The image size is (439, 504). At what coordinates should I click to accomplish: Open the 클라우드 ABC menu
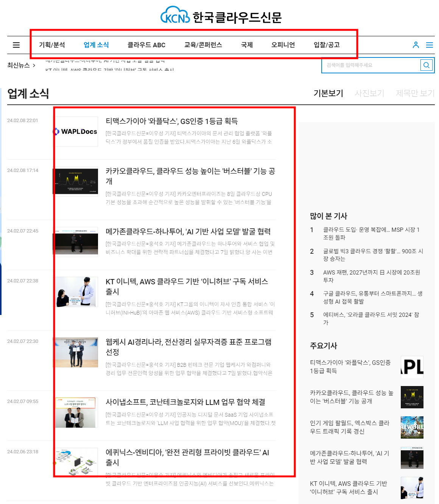coord(146,45)
